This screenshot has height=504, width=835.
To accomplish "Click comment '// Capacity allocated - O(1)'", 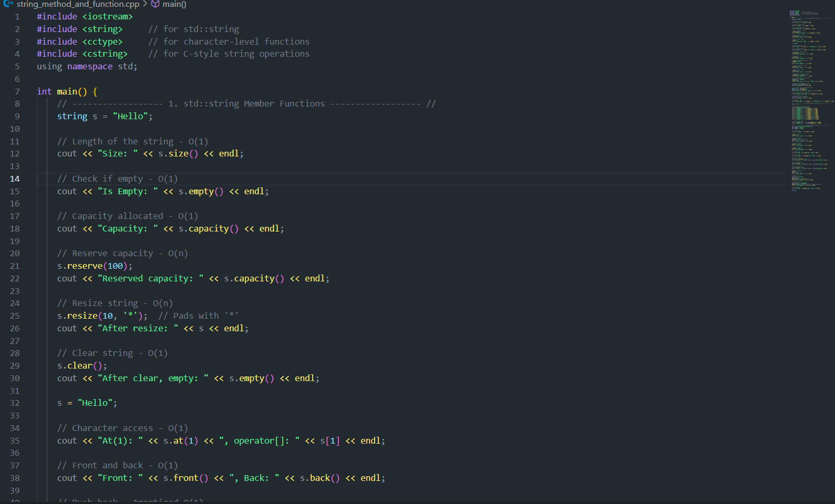I will click(x=128, y=216).
